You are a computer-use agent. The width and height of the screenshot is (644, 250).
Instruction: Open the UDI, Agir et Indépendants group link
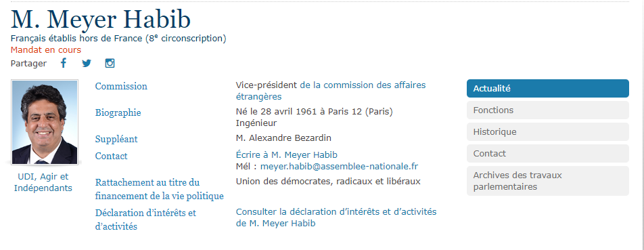tap(43, 182)
